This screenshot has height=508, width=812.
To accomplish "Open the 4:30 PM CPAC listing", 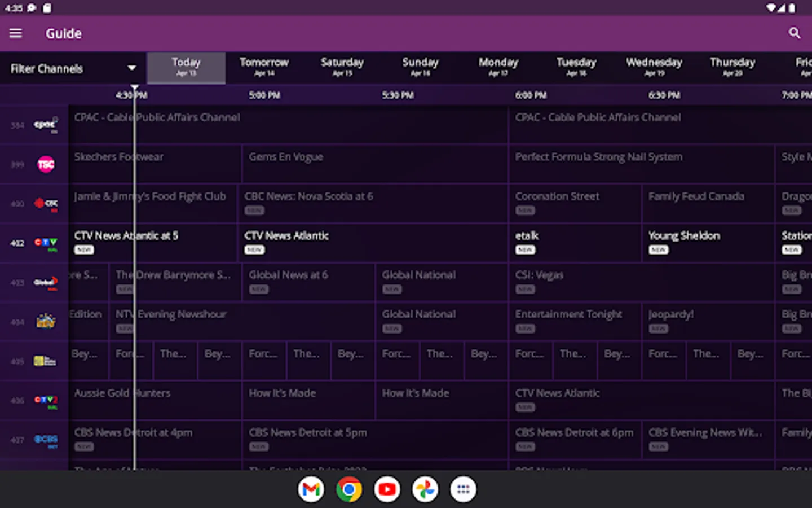I will tap(289, 124).
